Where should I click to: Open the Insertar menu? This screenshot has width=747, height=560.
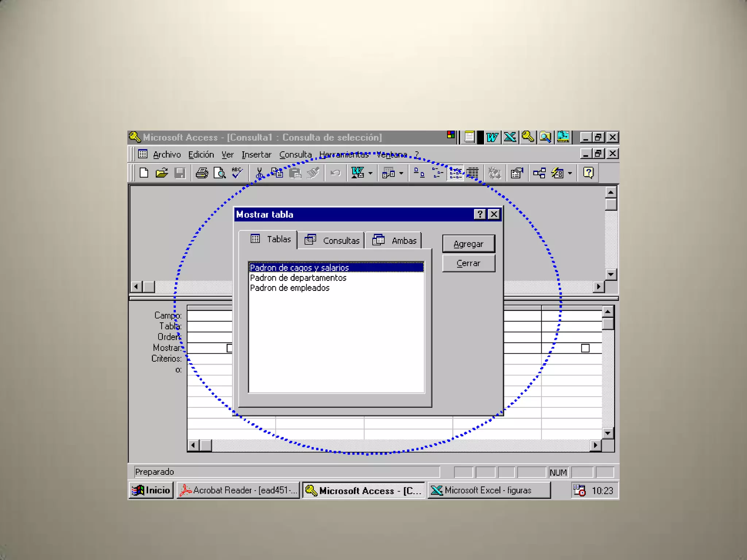point(256,155)
